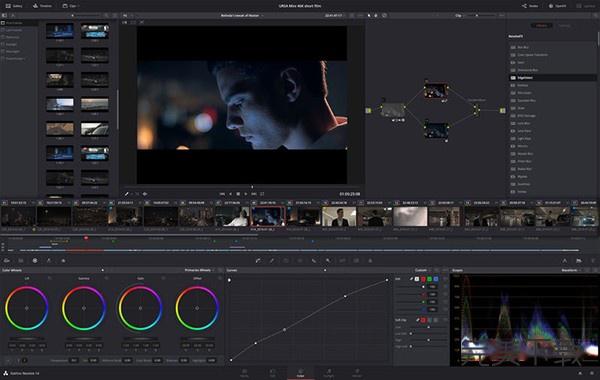This screenshot has width=600, height=380.
Task: Select the Color Space Transform effect
Action: (552, 55)
